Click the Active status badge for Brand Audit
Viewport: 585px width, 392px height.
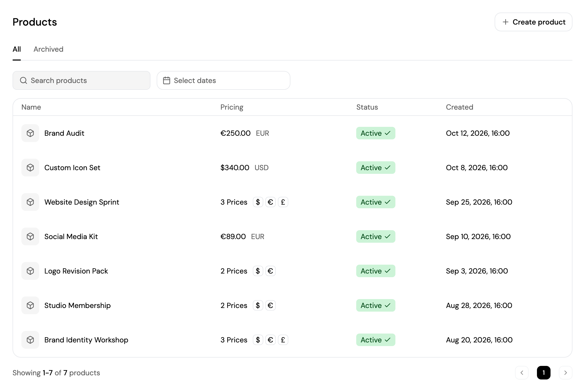tap(376, 133)
